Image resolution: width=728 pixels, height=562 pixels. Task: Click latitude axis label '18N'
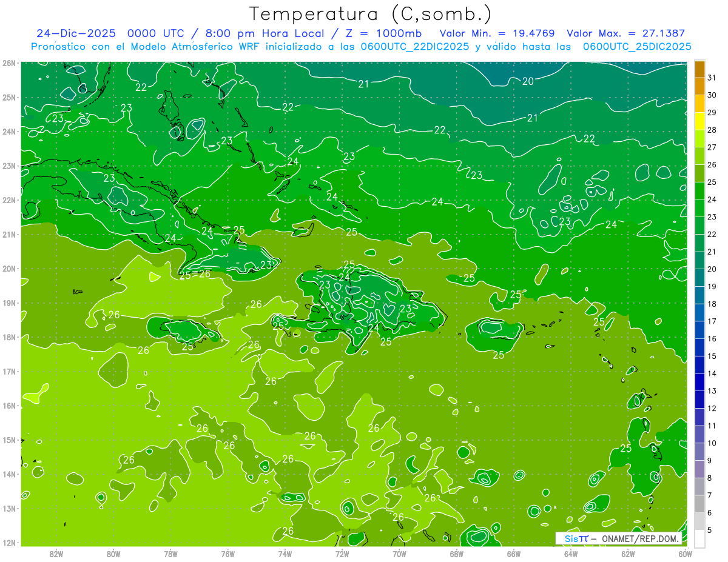point(9,337)
